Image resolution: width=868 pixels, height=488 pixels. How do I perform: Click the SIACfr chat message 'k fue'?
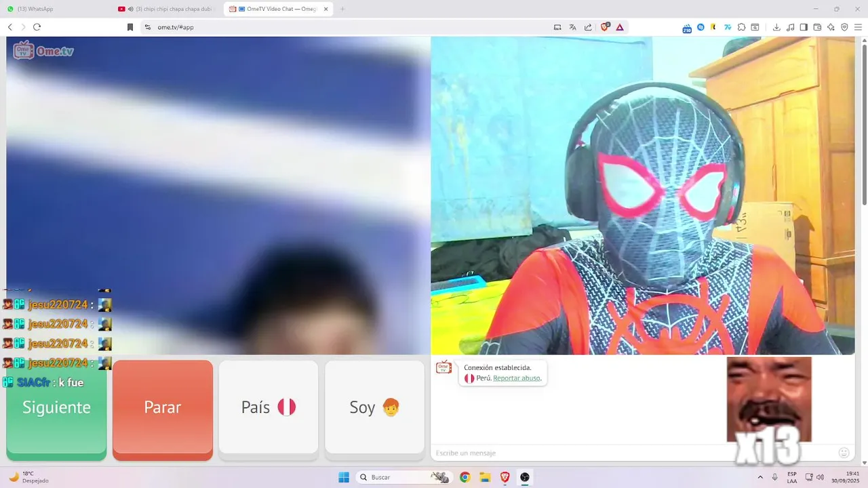click(43, 382)
